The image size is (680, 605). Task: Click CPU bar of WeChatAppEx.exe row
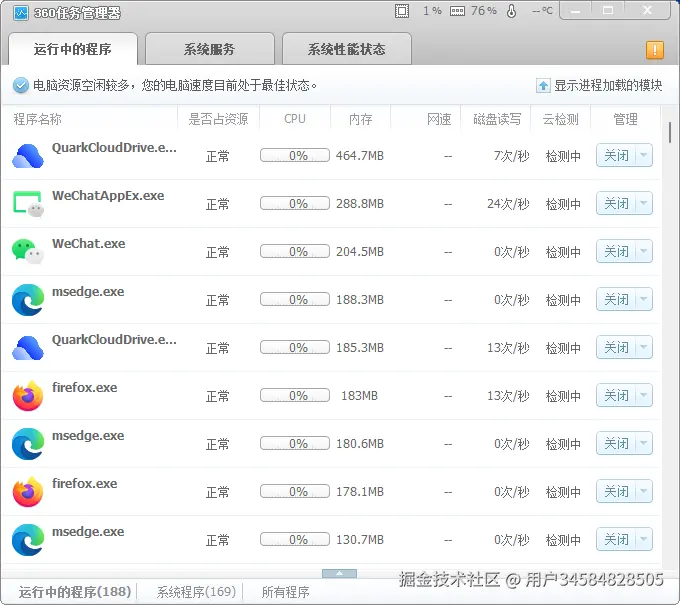[295, 203]
